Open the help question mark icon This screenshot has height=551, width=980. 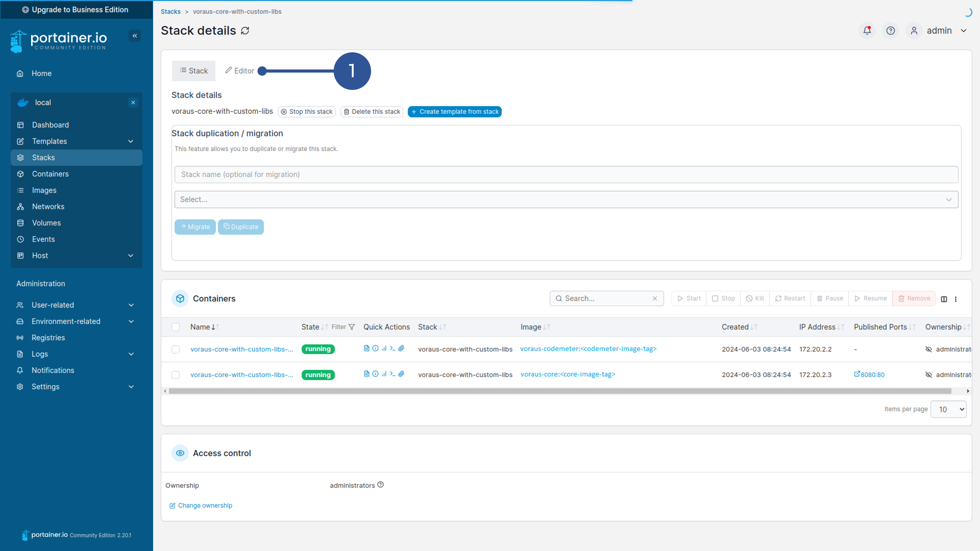click(890, 30)
